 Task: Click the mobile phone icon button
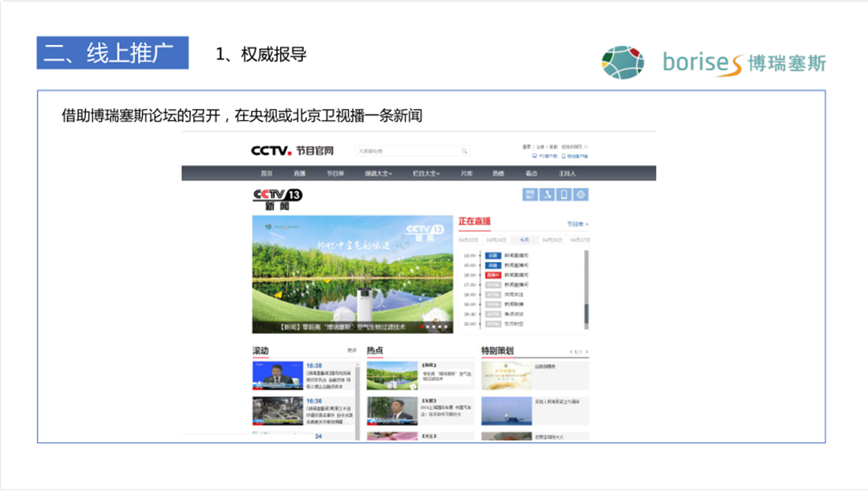[563, 195]
